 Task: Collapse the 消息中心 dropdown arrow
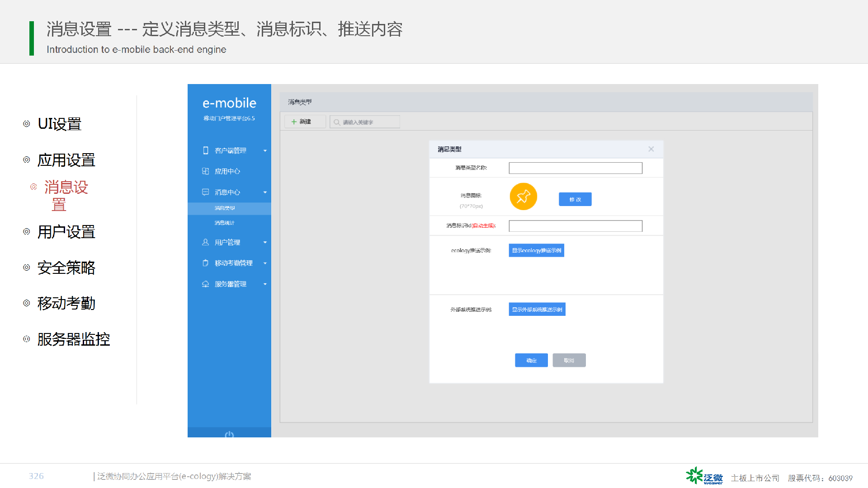(x=265, y=192)
